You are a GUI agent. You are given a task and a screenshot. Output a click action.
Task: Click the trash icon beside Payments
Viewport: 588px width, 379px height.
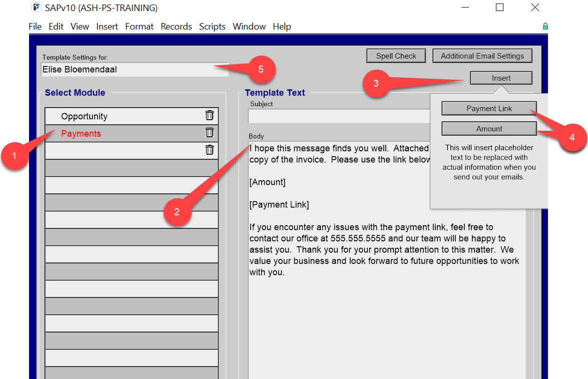coord(210,133)
